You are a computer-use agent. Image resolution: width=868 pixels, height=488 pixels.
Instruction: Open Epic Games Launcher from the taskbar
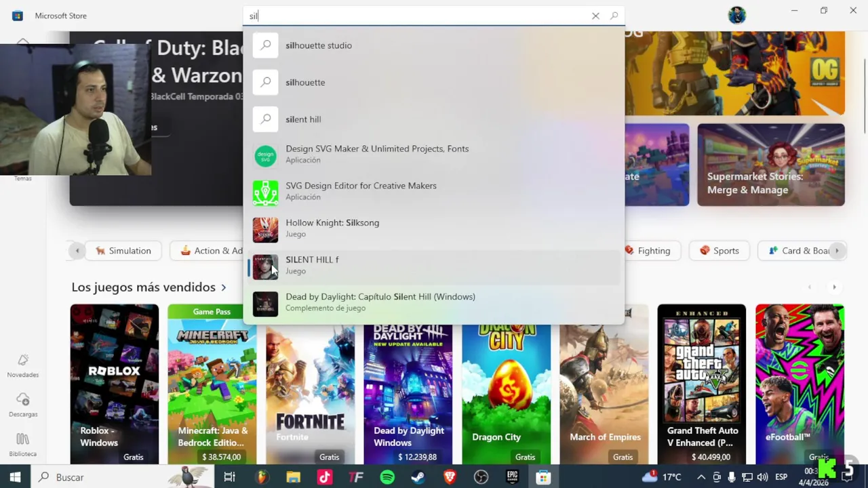512,477
